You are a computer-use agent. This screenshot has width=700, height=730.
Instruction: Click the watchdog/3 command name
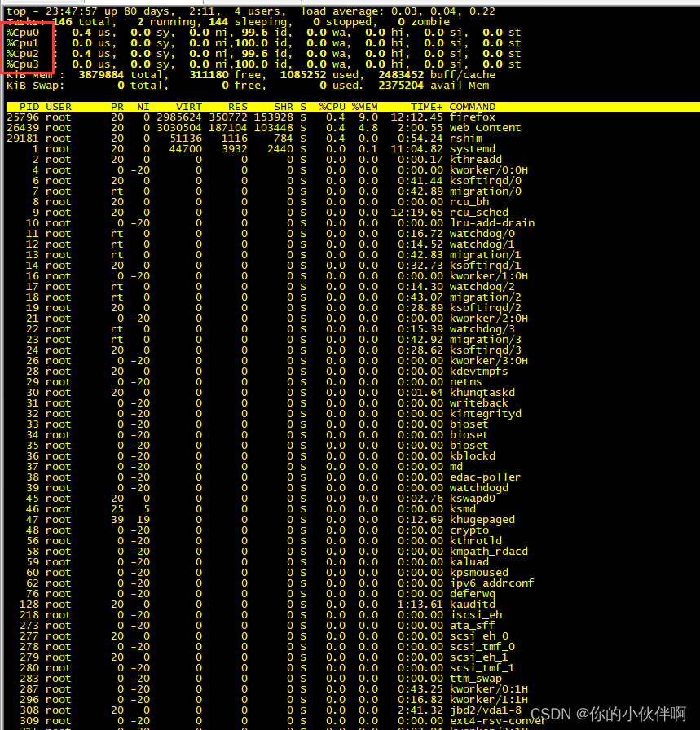(x=482, y=329)
